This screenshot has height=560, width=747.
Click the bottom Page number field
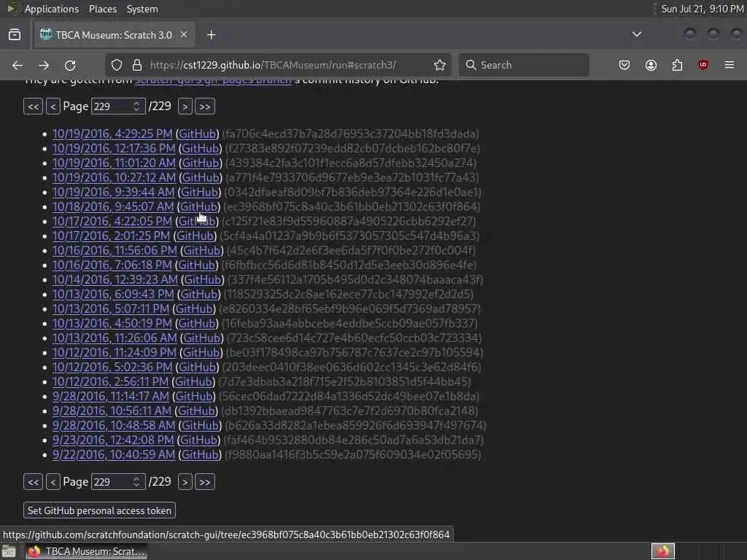(117, 482)
